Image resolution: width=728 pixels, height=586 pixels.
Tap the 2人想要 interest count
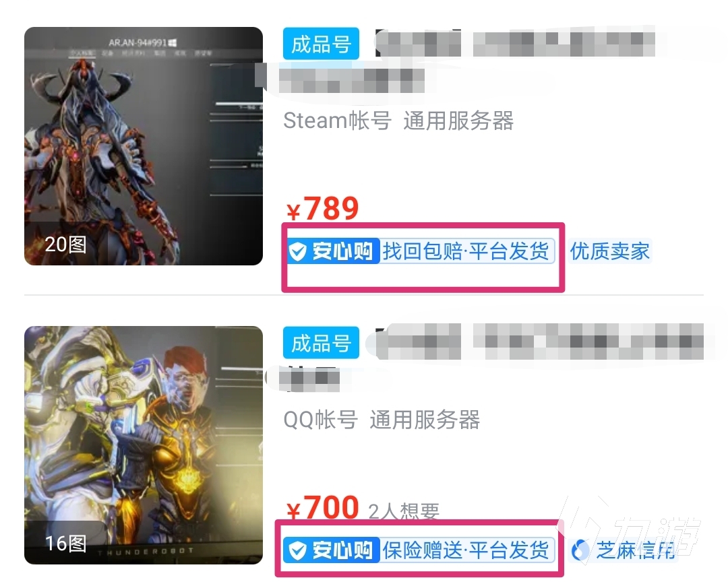tap(404, 511)
